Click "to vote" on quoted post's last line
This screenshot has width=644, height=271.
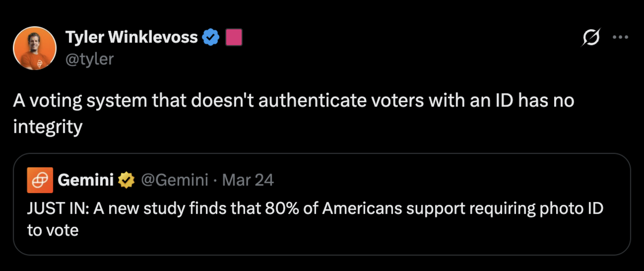click(x=53, y=230)
